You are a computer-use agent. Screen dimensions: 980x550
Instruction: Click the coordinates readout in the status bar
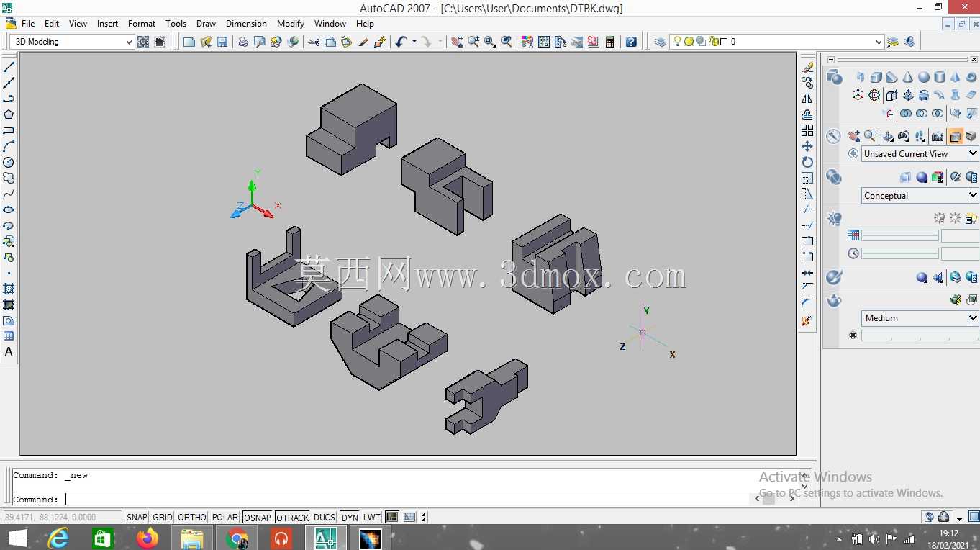click(x=62, y=517)
